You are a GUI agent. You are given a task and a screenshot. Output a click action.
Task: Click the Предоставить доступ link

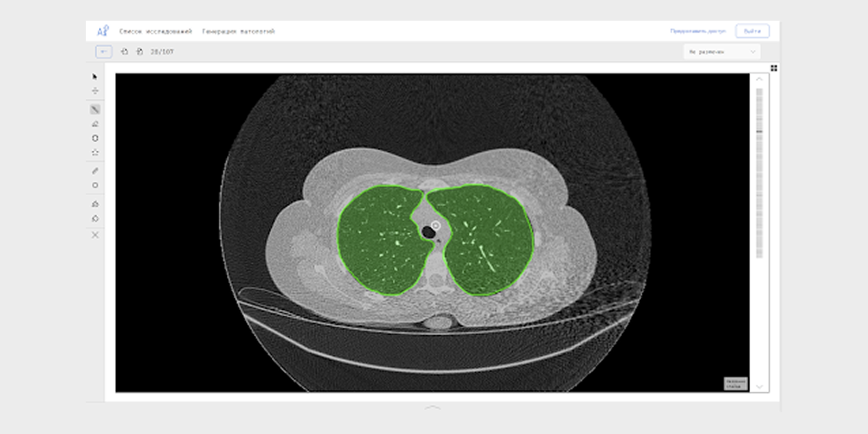698,31
